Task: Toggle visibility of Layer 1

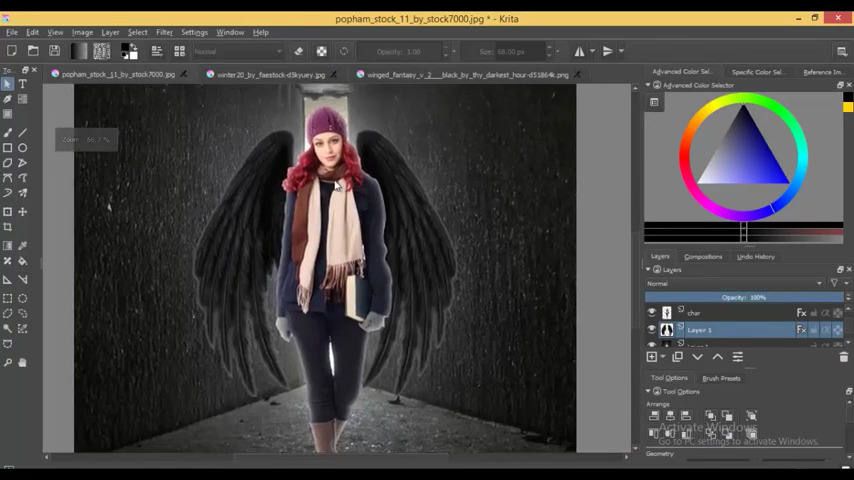Action: 652,330
